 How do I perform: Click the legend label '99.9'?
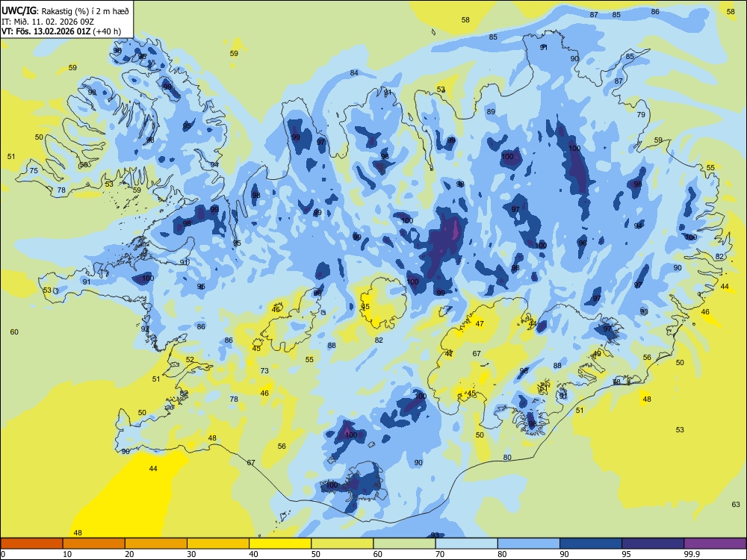coord(691,554)
